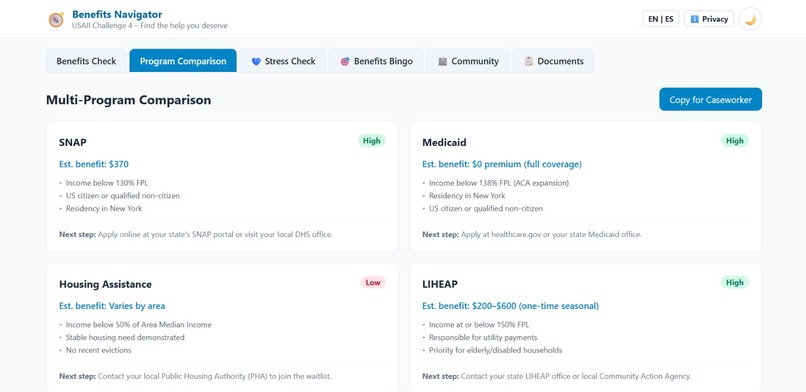
Task: Click 'US citizen or qualified non-citizen' under SNAP
Action: [123, 196]
